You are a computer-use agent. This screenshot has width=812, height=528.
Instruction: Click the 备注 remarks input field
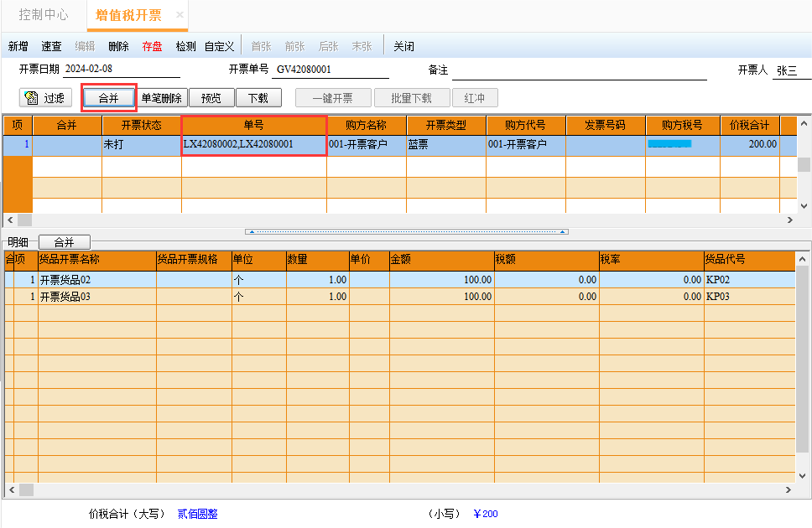pos(579,70)
